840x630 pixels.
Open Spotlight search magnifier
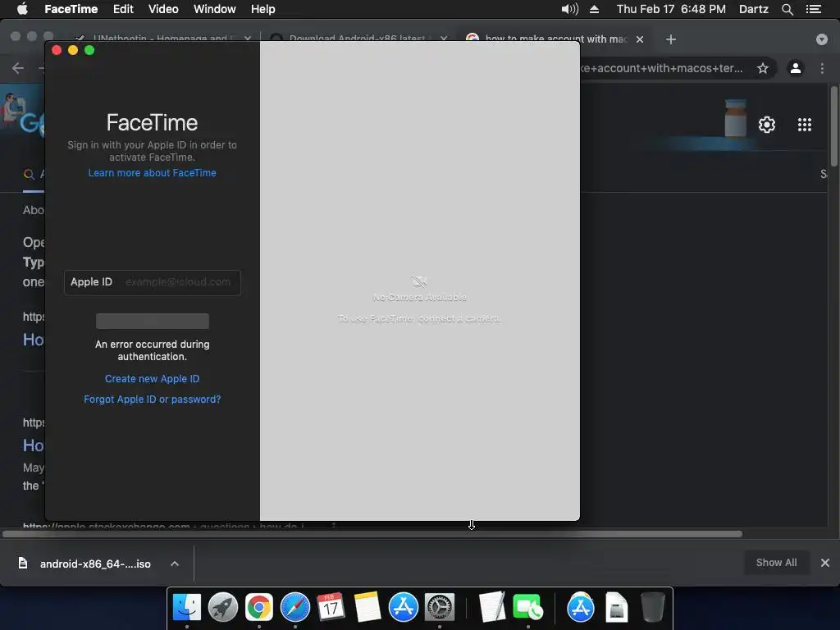point(787,9)
